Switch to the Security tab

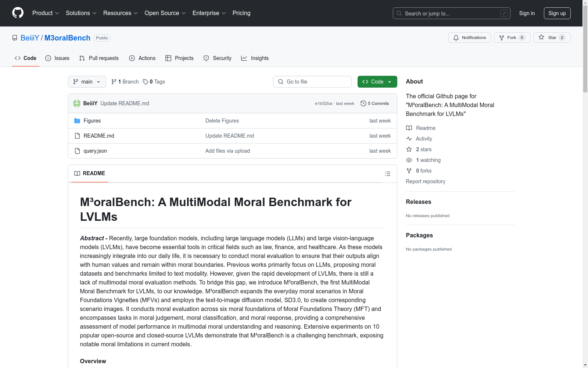218,58
